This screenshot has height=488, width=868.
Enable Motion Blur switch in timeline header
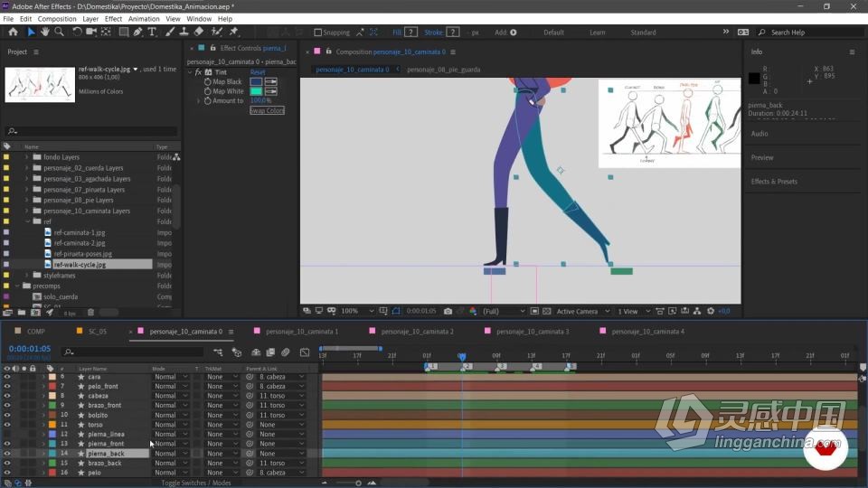(286, 352)
